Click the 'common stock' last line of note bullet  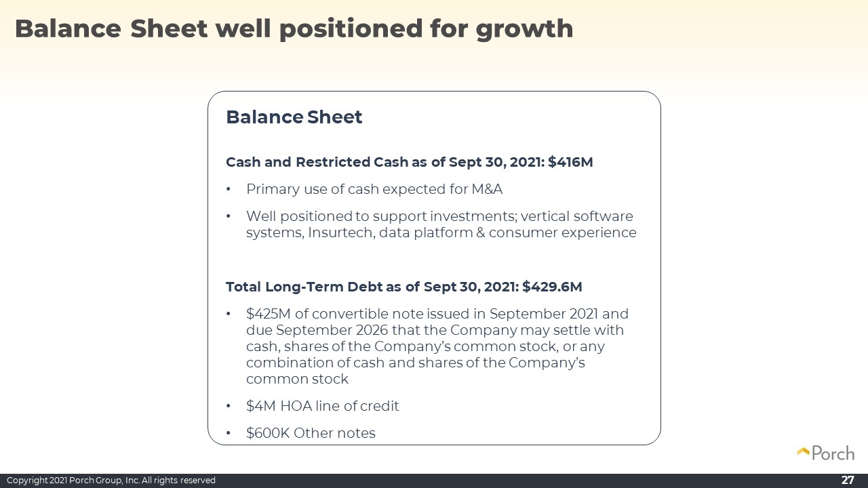click(297, 379)
